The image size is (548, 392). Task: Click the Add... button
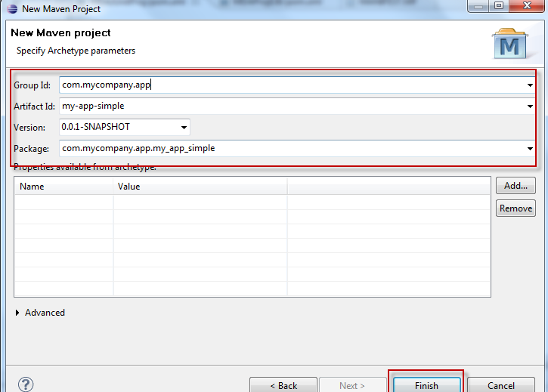pyautogui.click(x=515, y=186)
